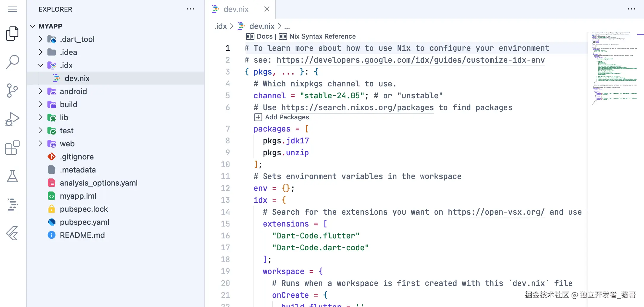644x307 pixels.
Task: Expand the test folder
Action: tap(41, 131)
